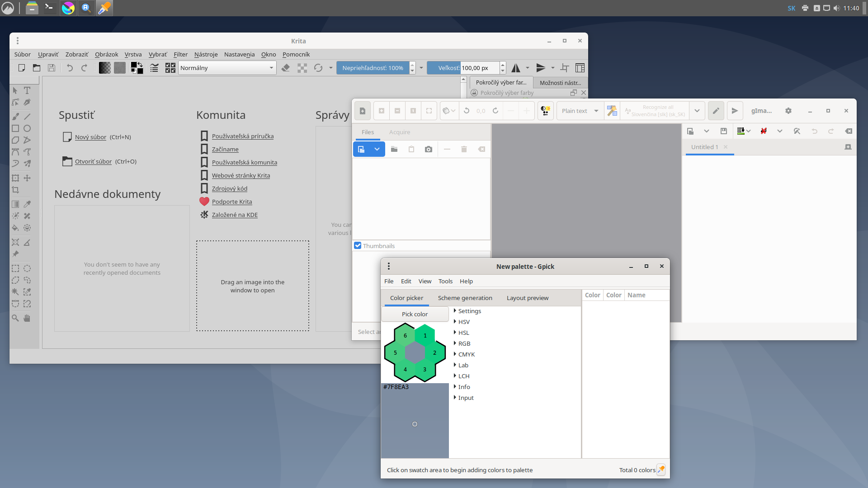Click the image controls icon in gImageReader
The image size is (868, 488).
(x=546, y=111)
